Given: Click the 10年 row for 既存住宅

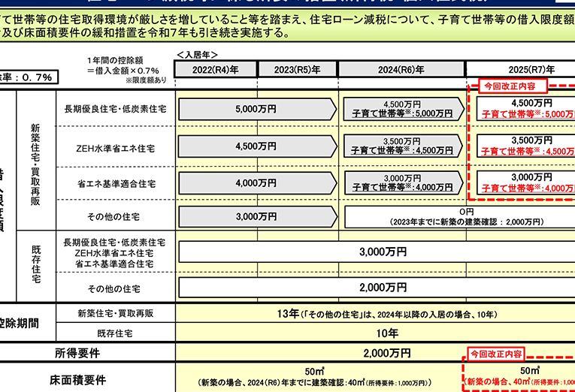Looking at the screenshot, I should coord(376,333).
